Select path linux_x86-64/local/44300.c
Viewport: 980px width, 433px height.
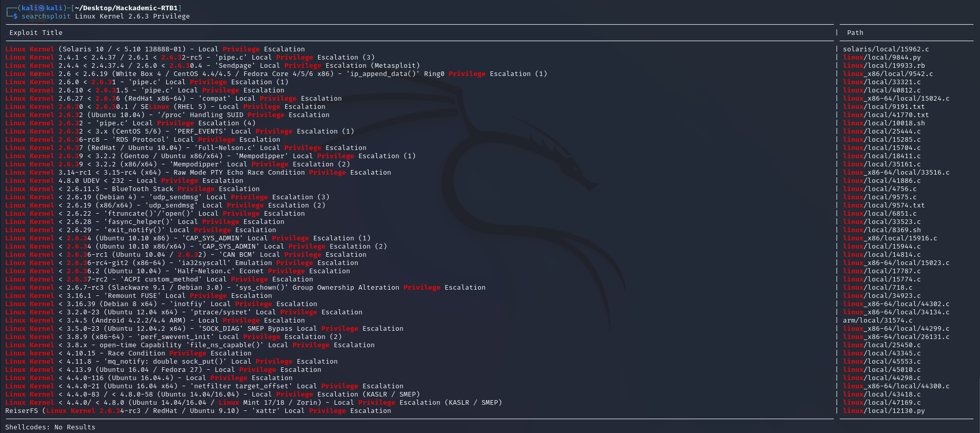pyautogui.click(x=896, y=386)
